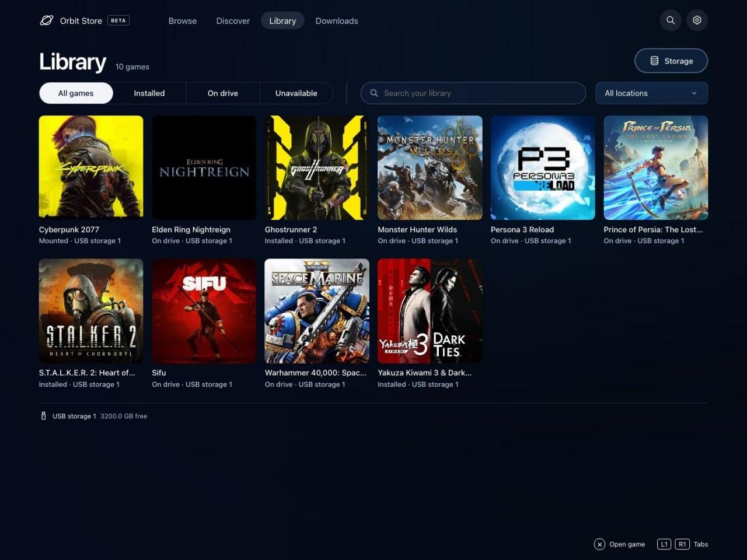Viewport: 747px width, 560px height.
Task: Click the "10 games" count label
Action: click(x=132, y=67)
